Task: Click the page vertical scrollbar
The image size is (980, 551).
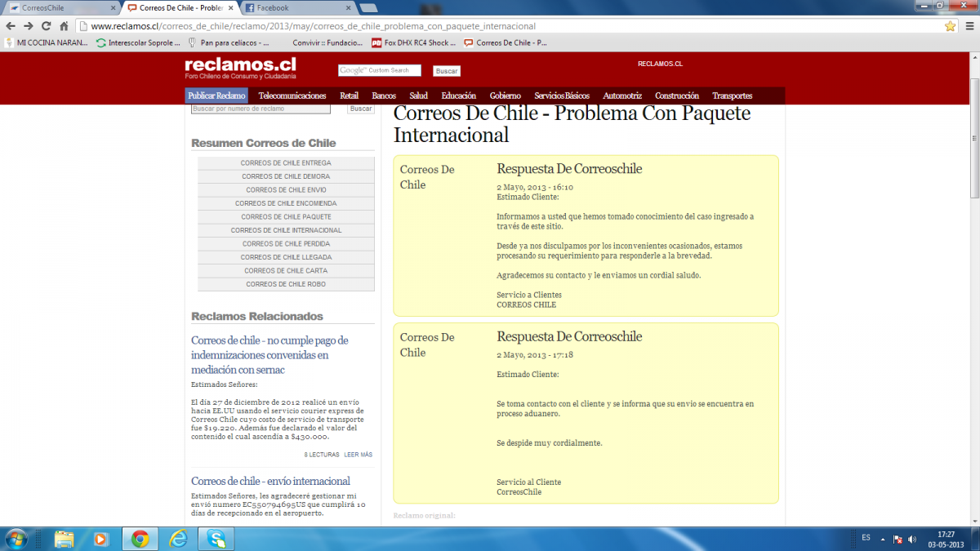Action: click(x=974, y=139)
